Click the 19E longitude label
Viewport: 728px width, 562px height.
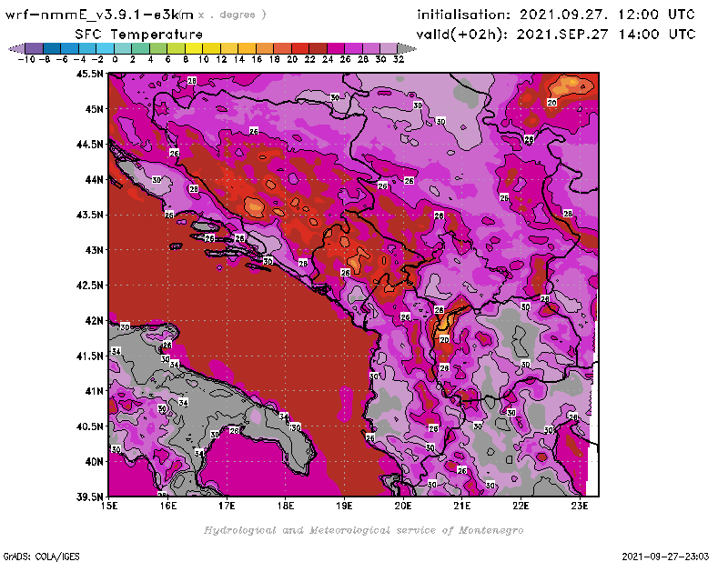click(x=344, y=506)
